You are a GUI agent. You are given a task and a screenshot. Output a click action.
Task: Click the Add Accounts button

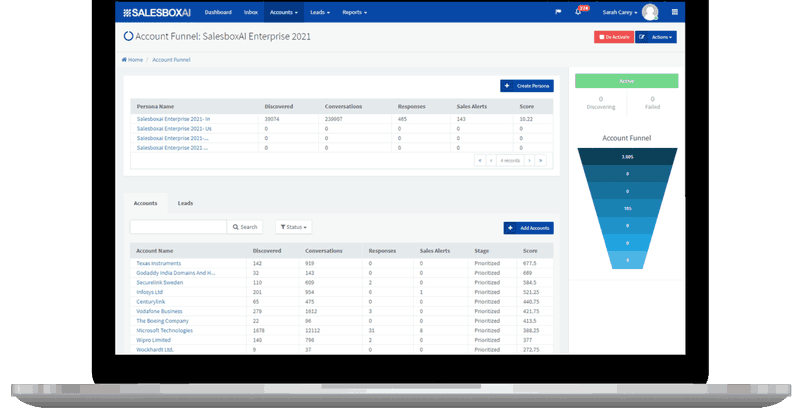(529, 228)
